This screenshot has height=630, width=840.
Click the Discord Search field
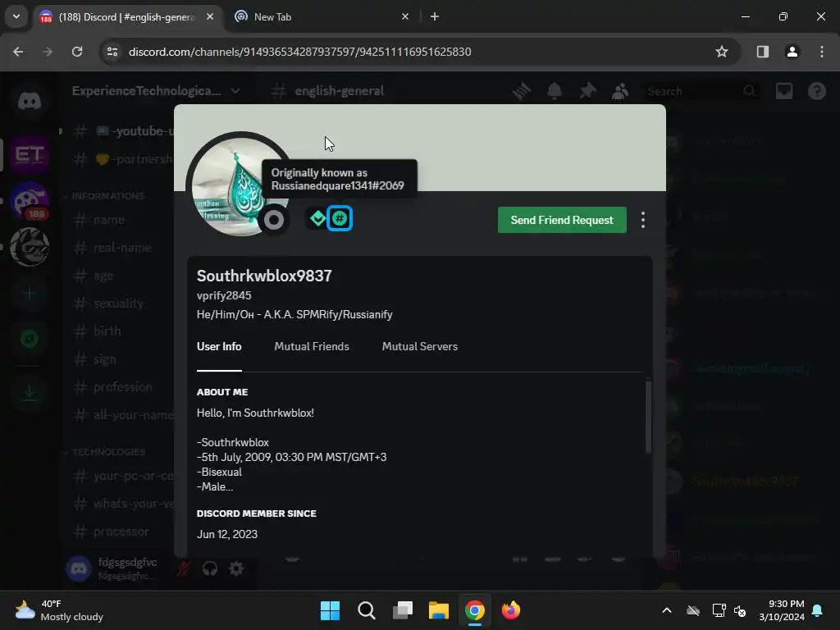[x=702, y=91]
